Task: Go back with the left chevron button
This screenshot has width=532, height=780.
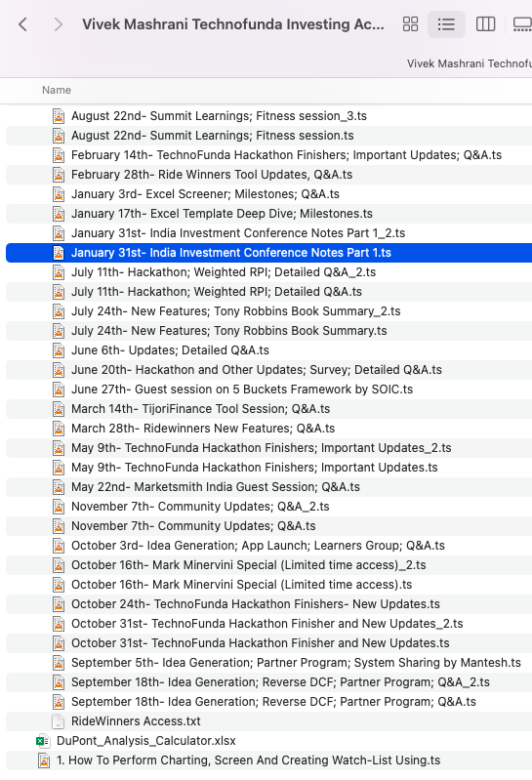Action: [x=22, y=23]
